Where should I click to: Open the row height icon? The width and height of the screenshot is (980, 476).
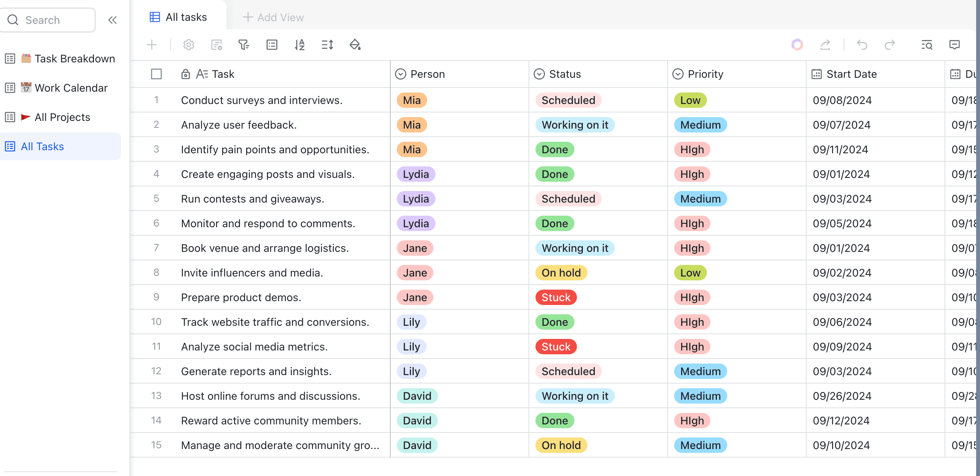(x=327, y=45)
